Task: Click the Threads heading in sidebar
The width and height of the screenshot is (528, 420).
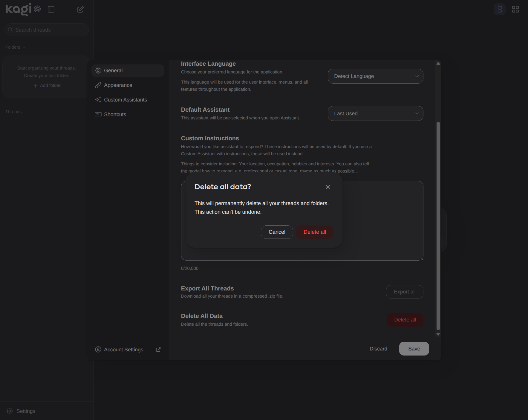Action: 13,112
